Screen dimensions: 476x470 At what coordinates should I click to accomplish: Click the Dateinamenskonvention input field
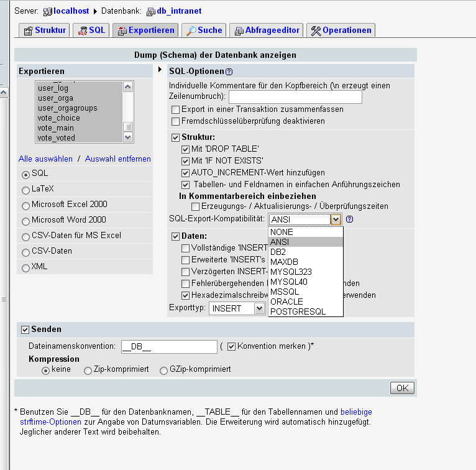pyautogui.click(x=167, y=346)
